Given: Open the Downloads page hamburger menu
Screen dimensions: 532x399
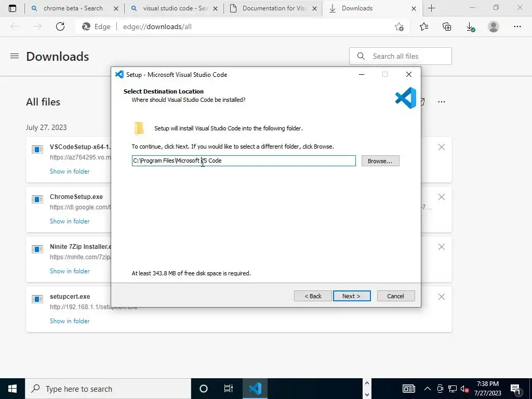Looking at the screenshot, I should pos(14,56).
